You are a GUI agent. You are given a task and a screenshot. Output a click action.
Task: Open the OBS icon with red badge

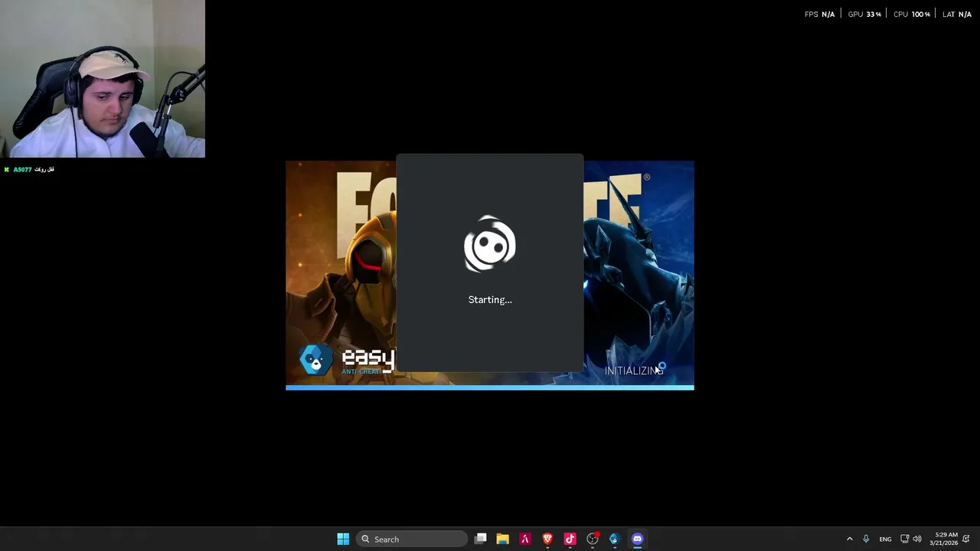[593, 539]
